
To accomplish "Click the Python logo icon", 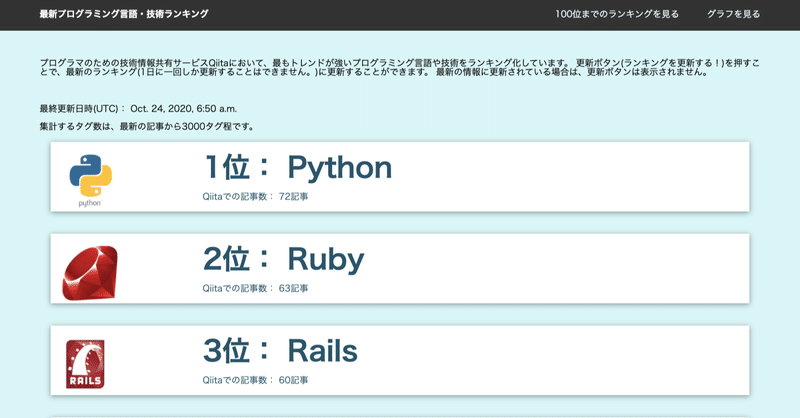I will pos(90,181).
